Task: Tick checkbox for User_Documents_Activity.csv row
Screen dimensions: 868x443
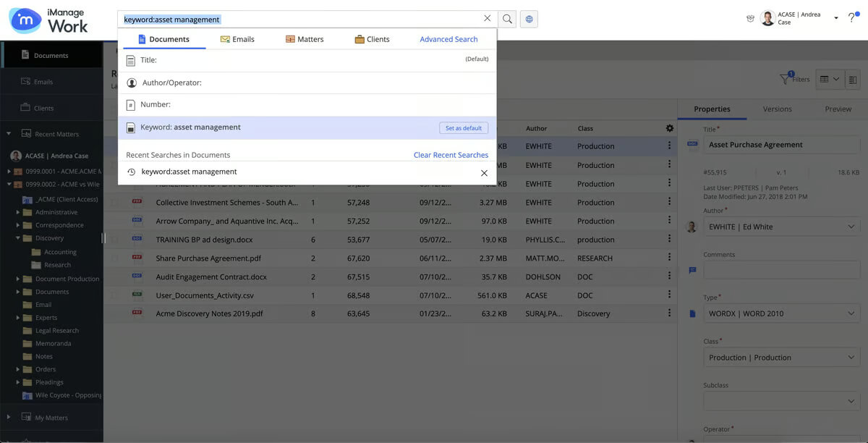Action: tap(114, 295)
